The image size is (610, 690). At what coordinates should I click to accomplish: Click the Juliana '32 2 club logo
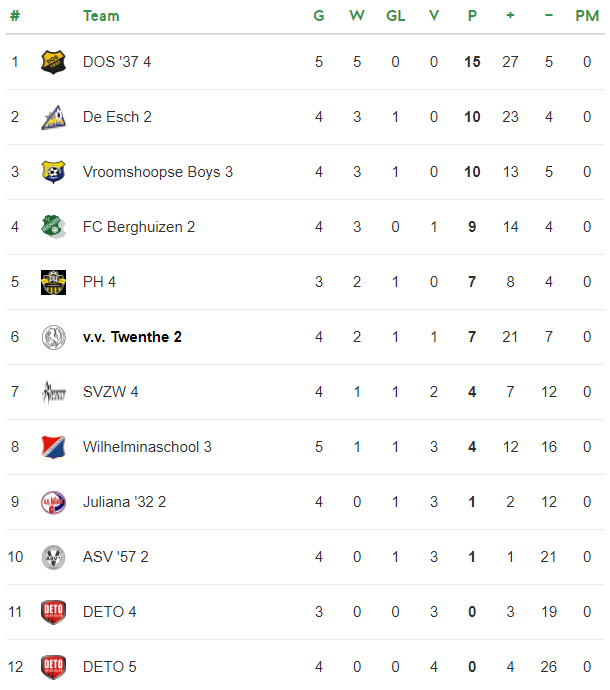pyautogui.click(x=53, y=502)
